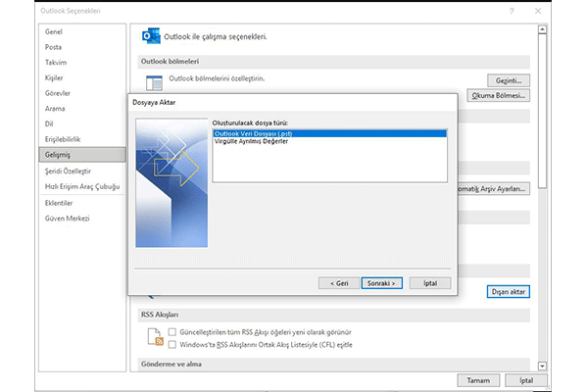Click İptal at the Outlook Seçenekleri bottom

(x=526, y=380)
